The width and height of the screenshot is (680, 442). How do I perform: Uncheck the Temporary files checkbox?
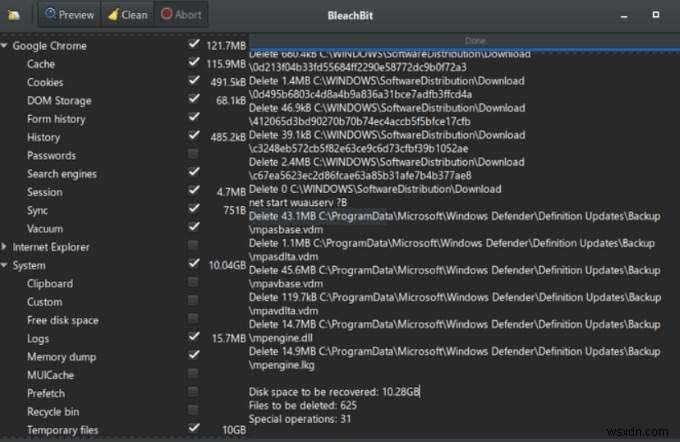click(193, 428)
